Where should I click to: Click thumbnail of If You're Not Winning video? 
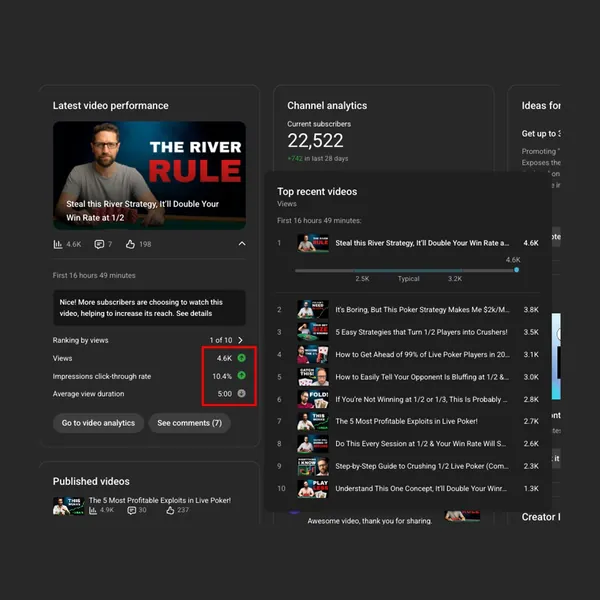point(313,399)
